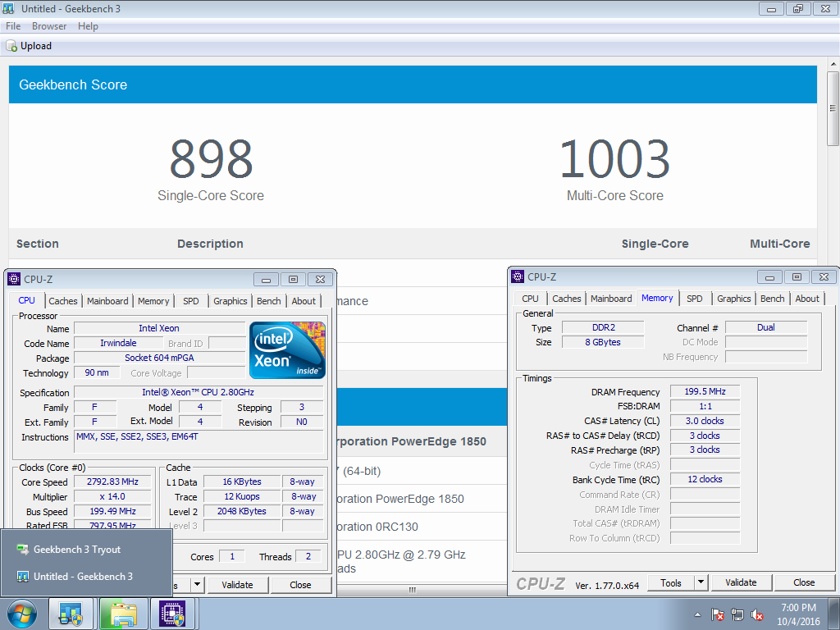
Task: Select Memory tab in right CPU-Z
Action: [x=657, y=298]
